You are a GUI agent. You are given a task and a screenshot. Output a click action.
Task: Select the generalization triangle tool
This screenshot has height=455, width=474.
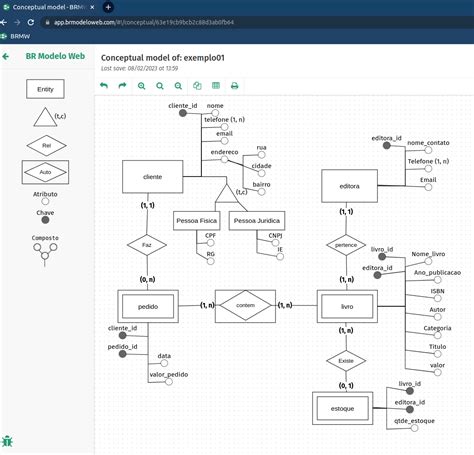[46, 117]
